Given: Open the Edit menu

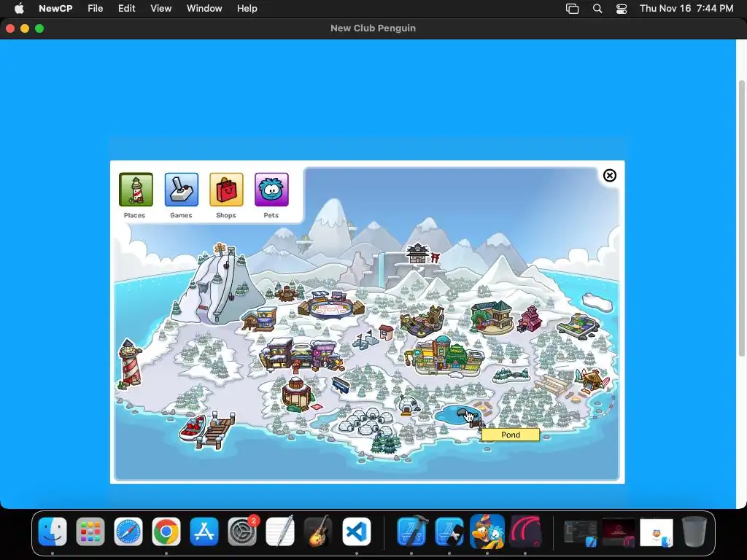Looking at the screenshot, I should (x=127, y=8).
